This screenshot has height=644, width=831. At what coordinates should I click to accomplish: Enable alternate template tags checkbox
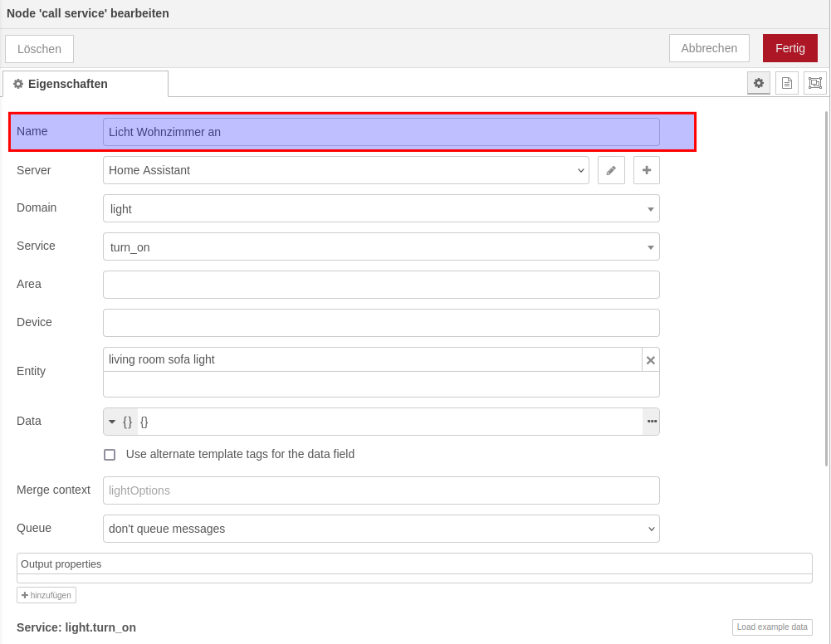point(110,455)
